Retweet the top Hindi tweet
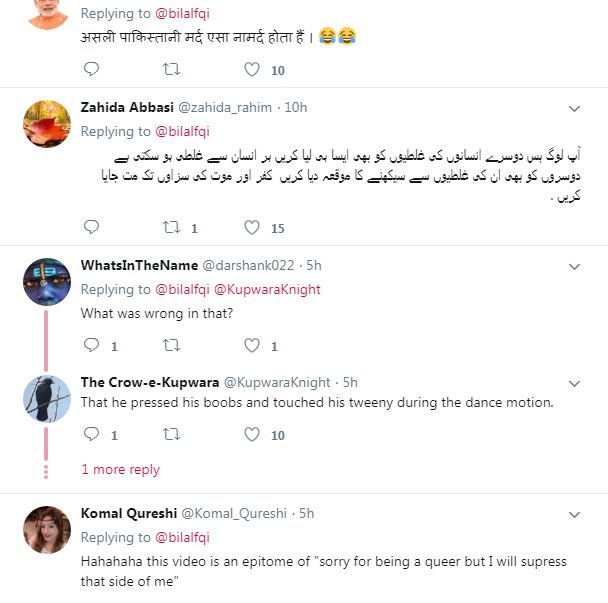The width and height of the screenshot is (608, 603). point(171,69)
